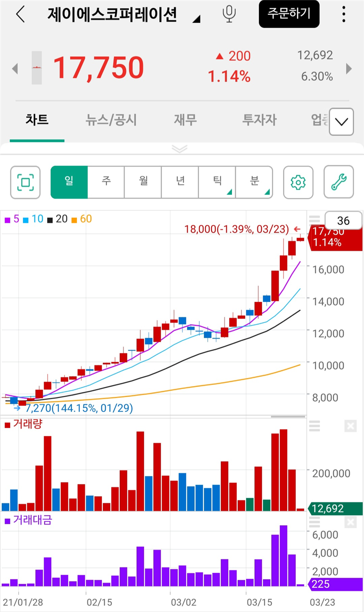Tap the 6.30% figure in header
Image resolution: width=364 pixels, height=612 pixels.
[317, 76]
